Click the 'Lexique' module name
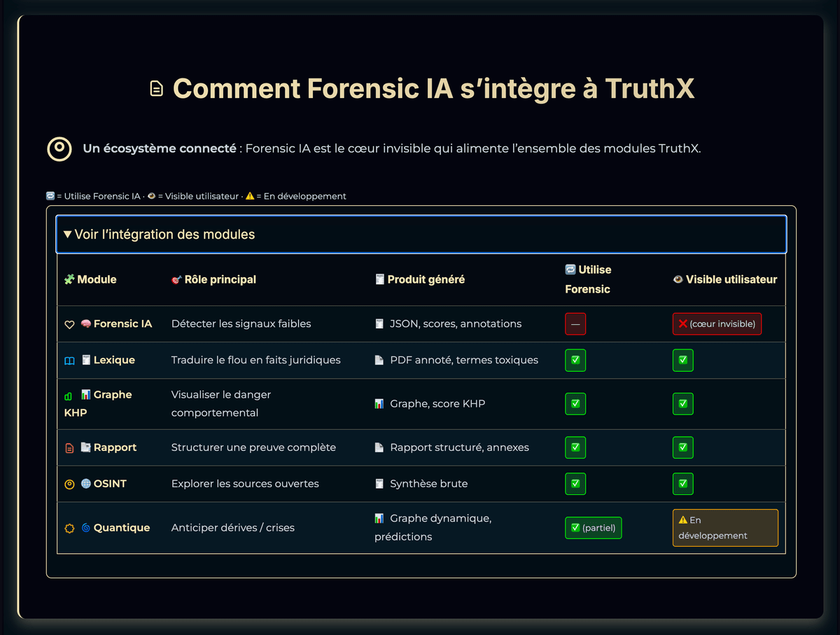The image size is (840, 635). coord(114,360)
